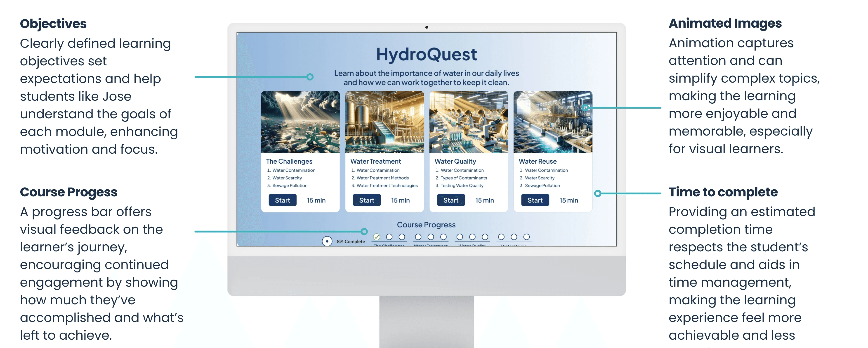Viewport: 868px width, 348px height.
Task: Select the middle step circle of Water Treatment progress
Action: [x=431, y=237]
